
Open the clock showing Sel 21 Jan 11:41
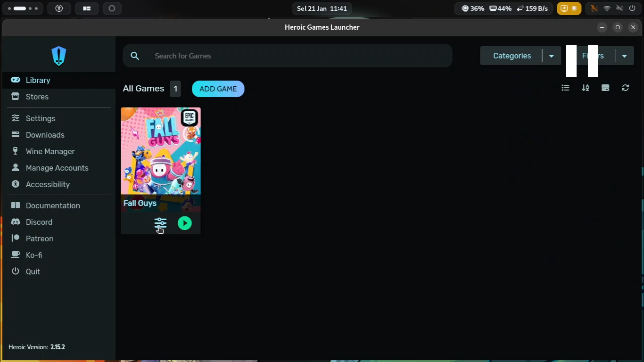[x=322, y=8]
